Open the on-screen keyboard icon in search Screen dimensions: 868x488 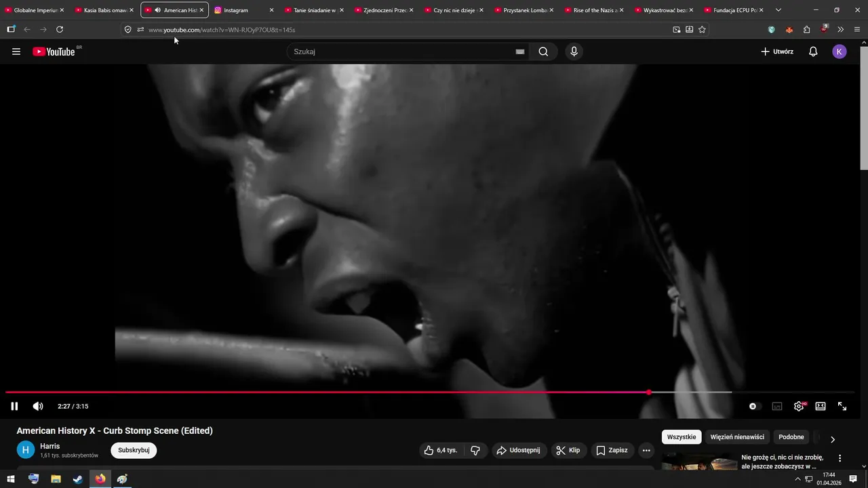point(520,52)
